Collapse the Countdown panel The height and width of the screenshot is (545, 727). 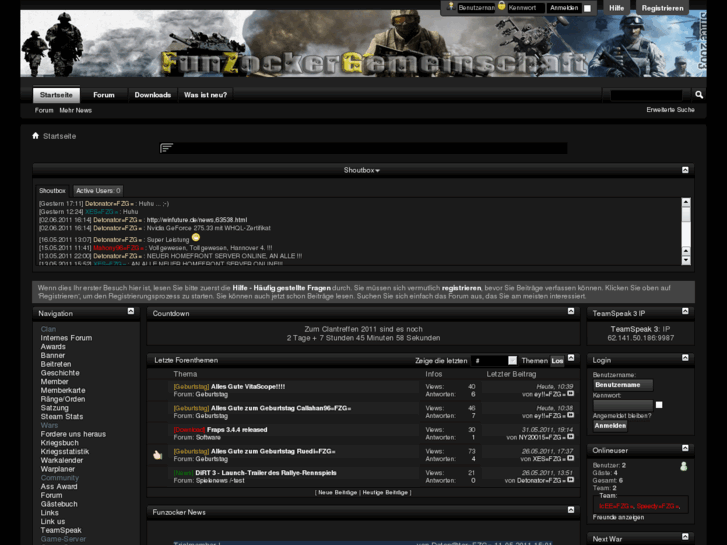[571, 311]
